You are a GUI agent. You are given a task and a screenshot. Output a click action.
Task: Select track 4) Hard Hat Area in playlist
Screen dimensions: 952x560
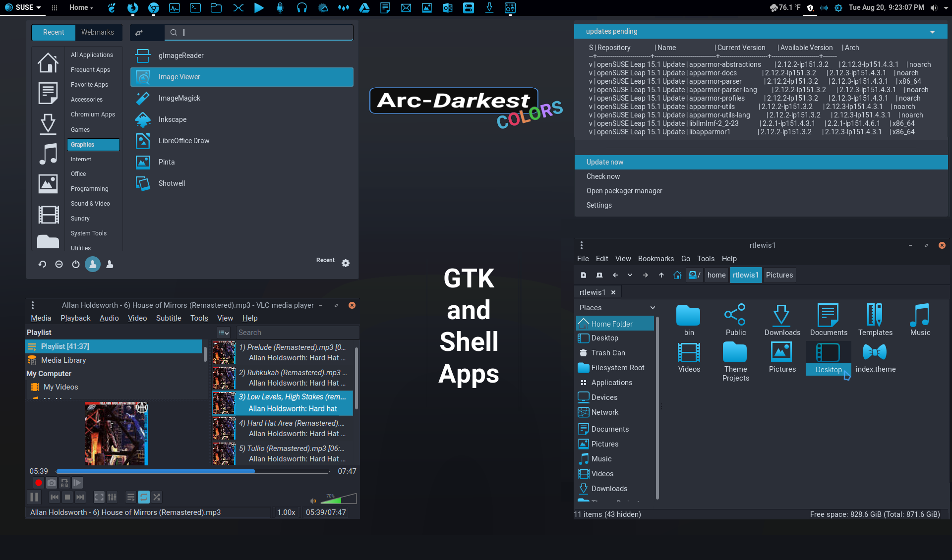[283, 428]
